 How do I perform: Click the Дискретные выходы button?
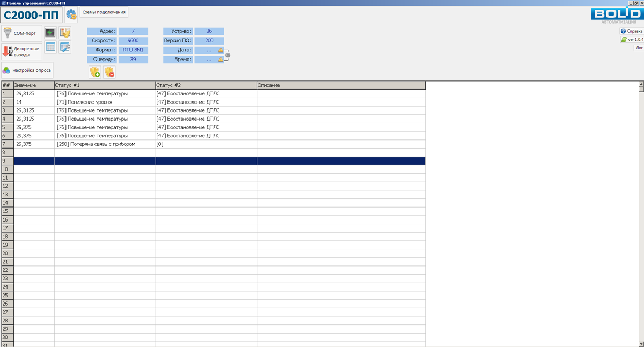[21, 51]
